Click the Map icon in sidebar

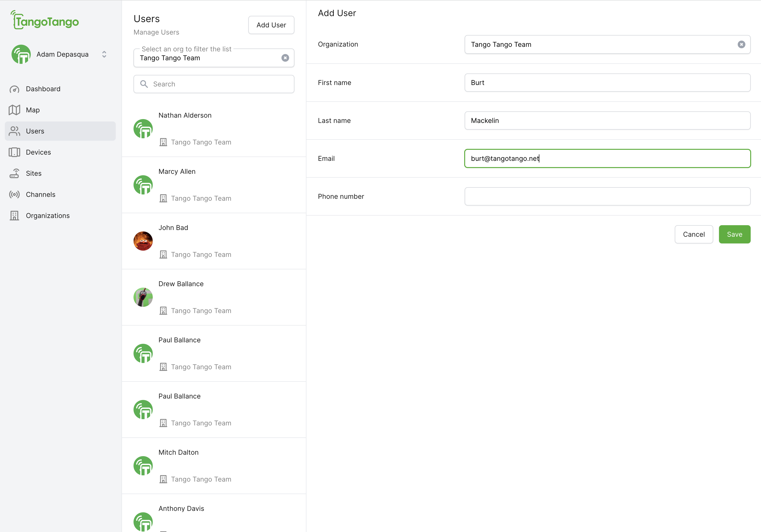click(14, 110)
